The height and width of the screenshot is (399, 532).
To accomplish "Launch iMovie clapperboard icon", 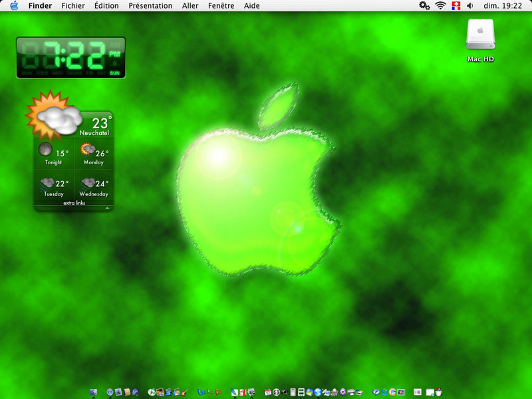I will [x=168, y=392].
